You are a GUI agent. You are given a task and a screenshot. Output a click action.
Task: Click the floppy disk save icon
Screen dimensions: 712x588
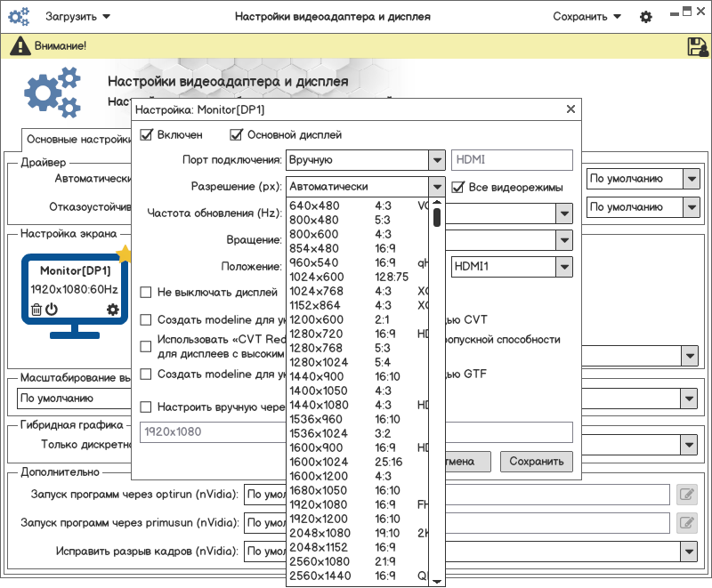coord(697,46)
